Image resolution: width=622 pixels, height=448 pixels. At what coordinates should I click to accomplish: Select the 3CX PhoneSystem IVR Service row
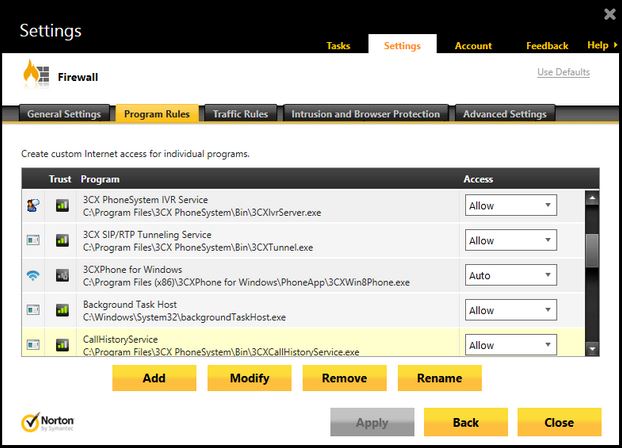pos(303,206)
